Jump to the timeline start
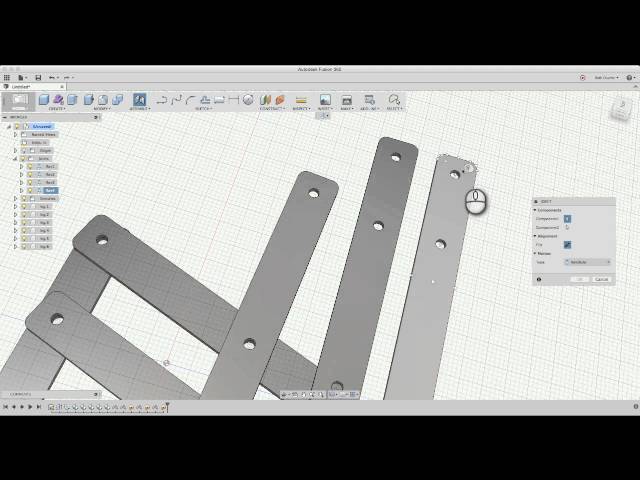The image size is (640, 480). coord(5,407)
